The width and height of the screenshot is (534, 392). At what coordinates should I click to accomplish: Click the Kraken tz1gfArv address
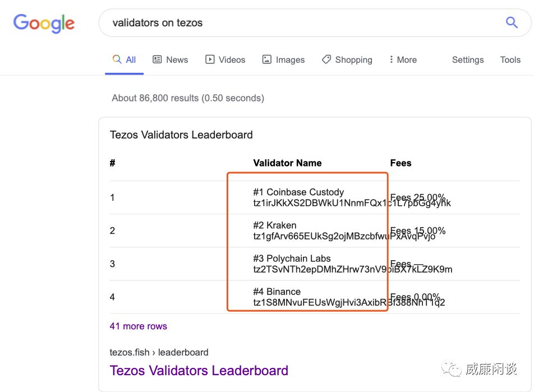point(344,236)
